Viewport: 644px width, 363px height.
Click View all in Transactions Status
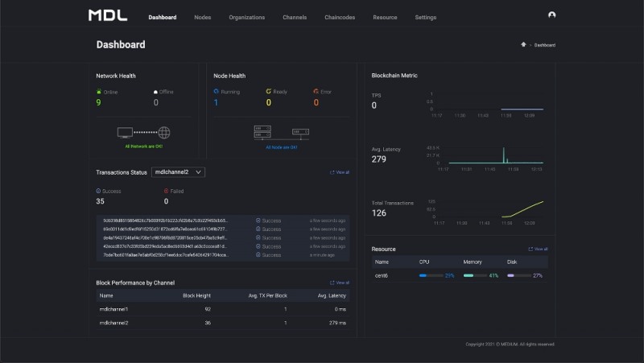[x=340, y=172]
